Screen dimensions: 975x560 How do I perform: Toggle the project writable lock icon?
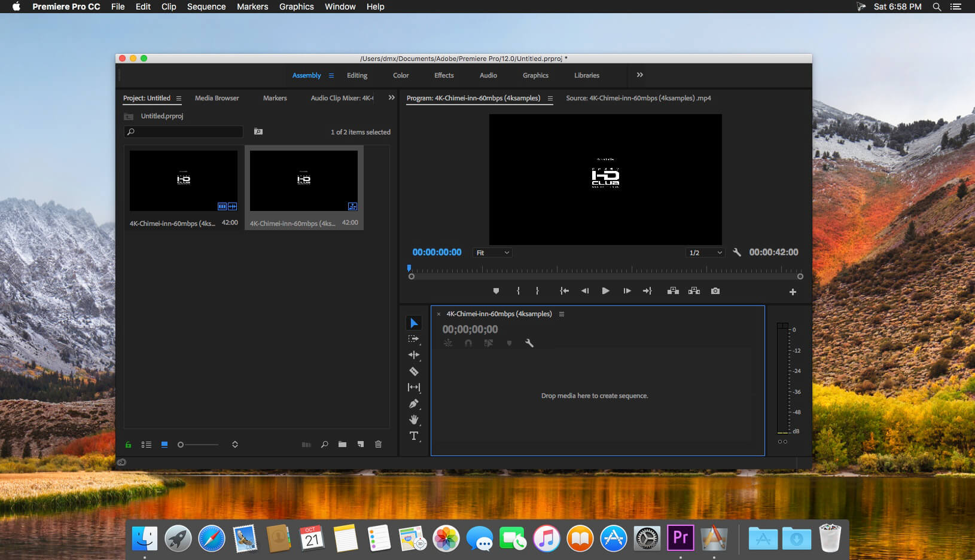coord(128,445)
